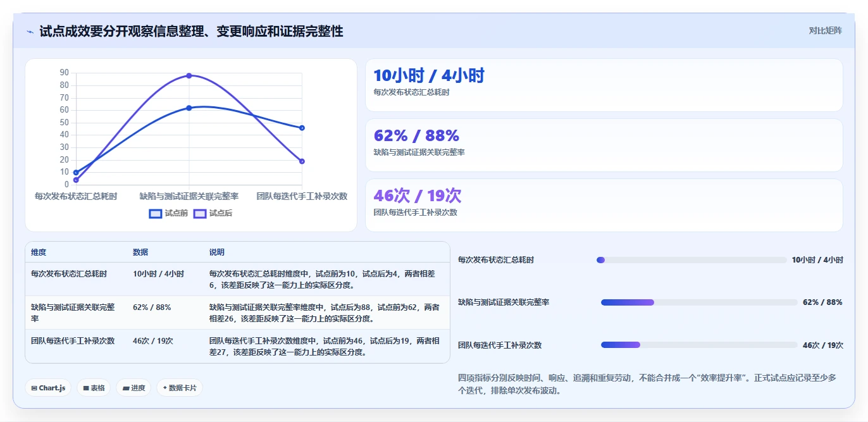Screen dimensions: 868x422
Task: Click the 46次 / 19次 label beside progress bar
Action: coord(822,345)
